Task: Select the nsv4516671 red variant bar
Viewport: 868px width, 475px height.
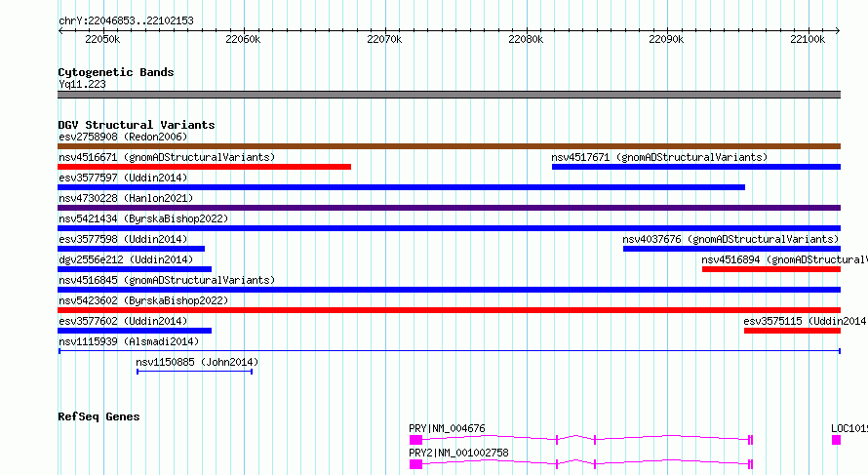Action: [204, 167]
